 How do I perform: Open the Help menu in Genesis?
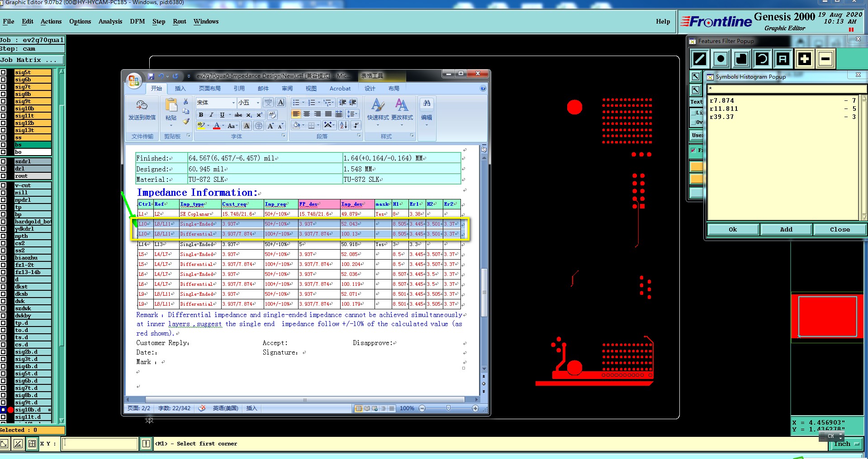coord(663,21)
